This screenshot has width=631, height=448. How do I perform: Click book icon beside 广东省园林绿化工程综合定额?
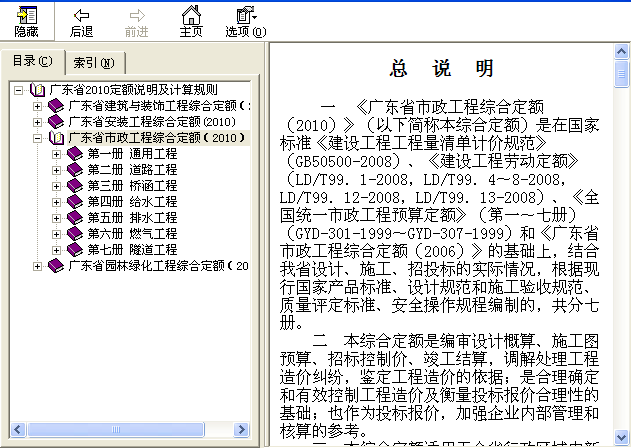click(x=56, y=266)
